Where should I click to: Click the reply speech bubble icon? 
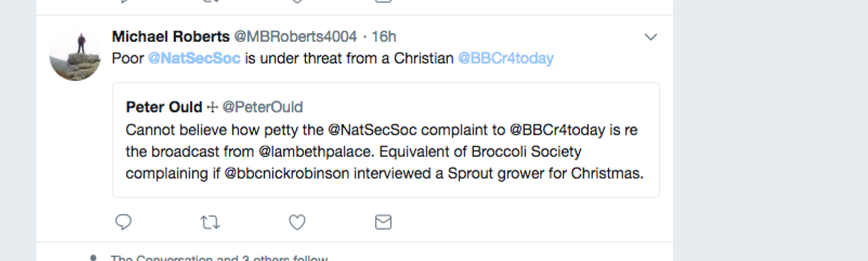[x=123, y=222]
